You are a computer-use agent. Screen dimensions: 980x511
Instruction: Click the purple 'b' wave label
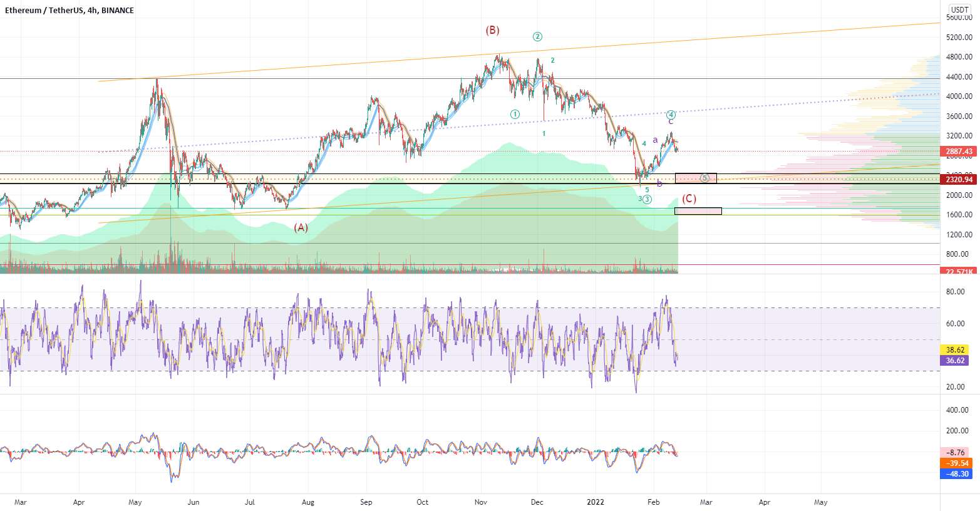[x=659, y=183]
